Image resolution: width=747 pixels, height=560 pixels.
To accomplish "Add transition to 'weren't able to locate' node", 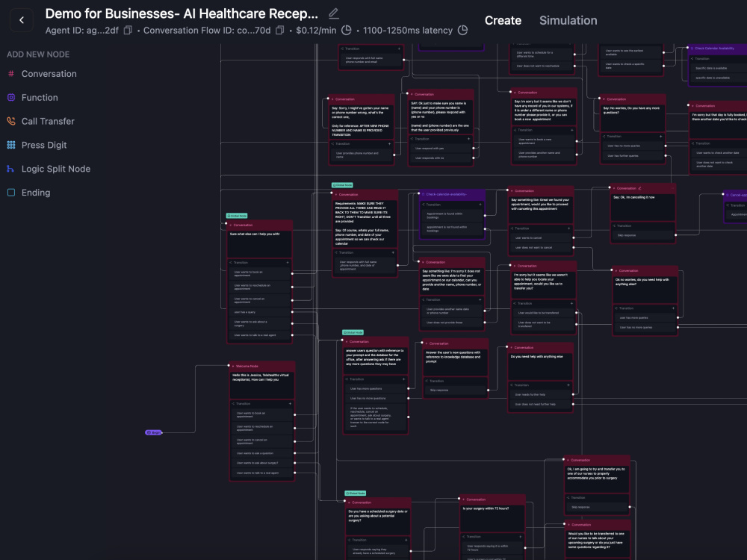I will (x=571, y=303).
